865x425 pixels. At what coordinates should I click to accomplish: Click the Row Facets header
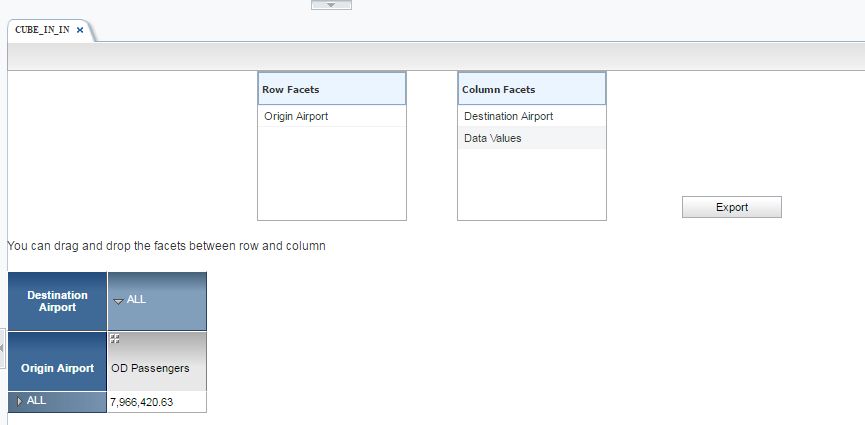click(x=331, y=89)
